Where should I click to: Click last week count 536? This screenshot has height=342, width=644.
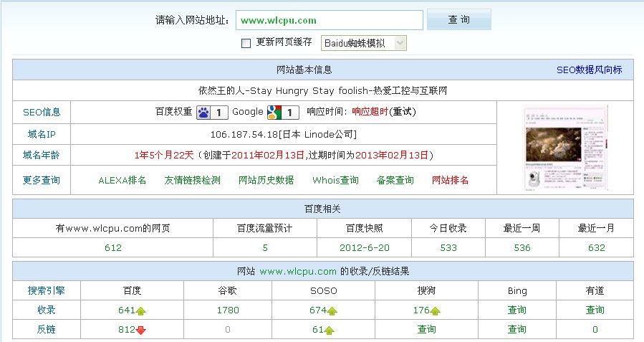[x=522, y=248]
